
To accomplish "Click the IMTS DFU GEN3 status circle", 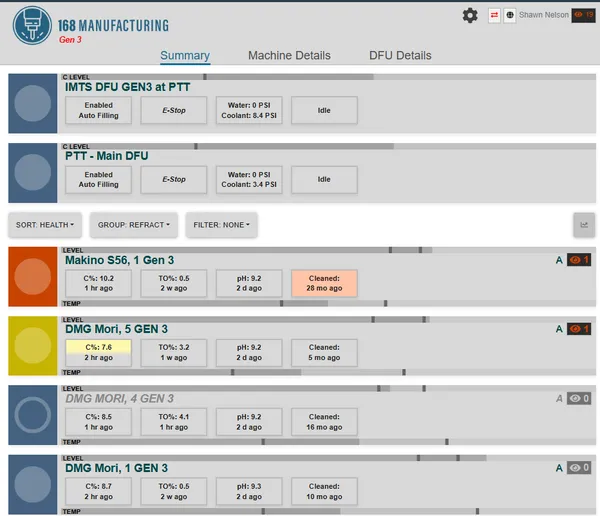I will pos(33,103).
